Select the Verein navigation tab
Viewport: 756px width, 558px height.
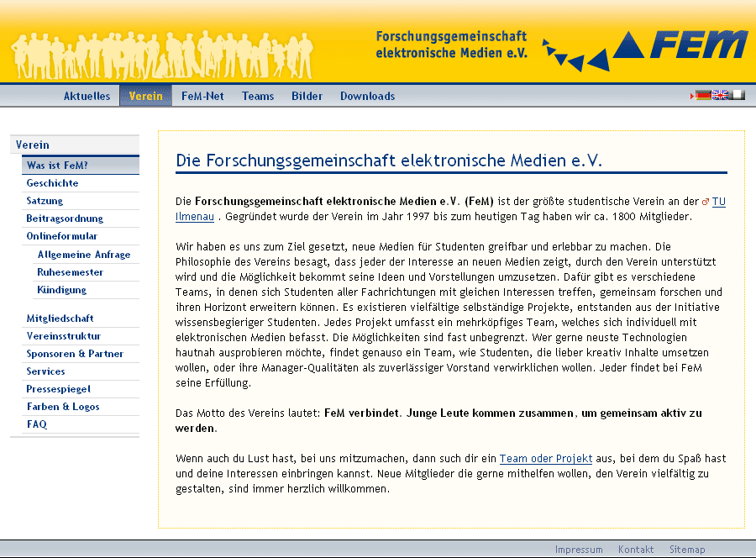[x=145, y=96]
